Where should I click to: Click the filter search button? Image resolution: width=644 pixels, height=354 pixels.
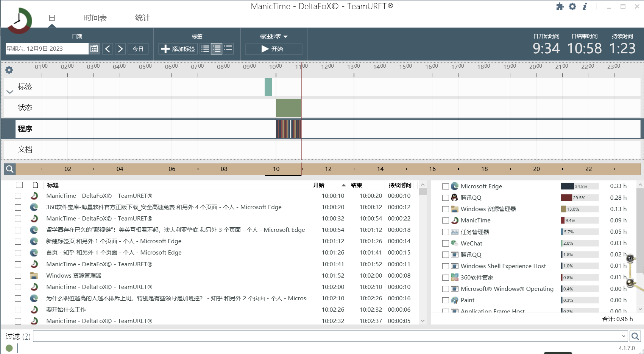point(635,336)
